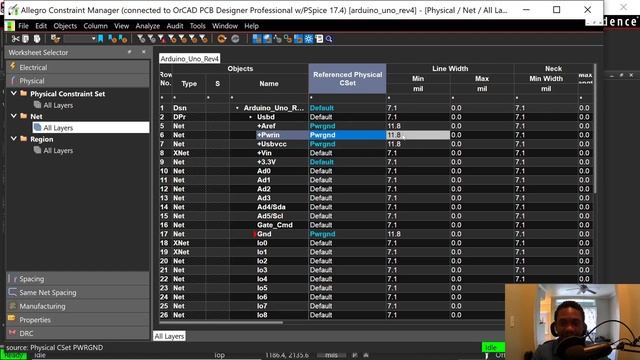Click the +Aref net name
640x360 pixels.
tap(266, 126)
